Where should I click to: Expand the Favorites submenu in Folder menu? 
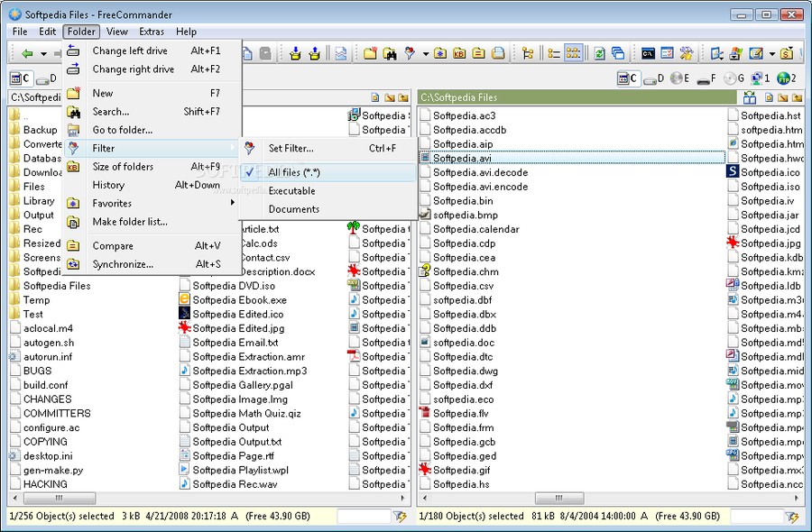click(152, 204)
